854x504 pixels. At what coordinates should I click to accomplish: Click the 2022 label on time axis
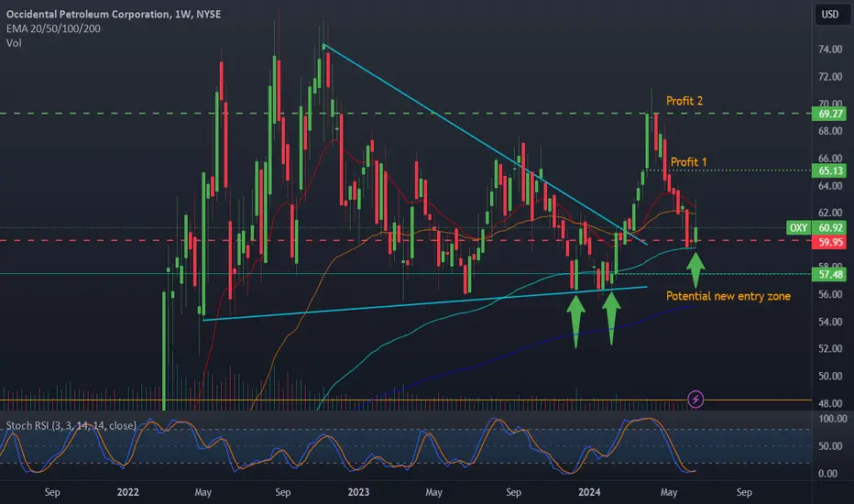tap(128, 492)
